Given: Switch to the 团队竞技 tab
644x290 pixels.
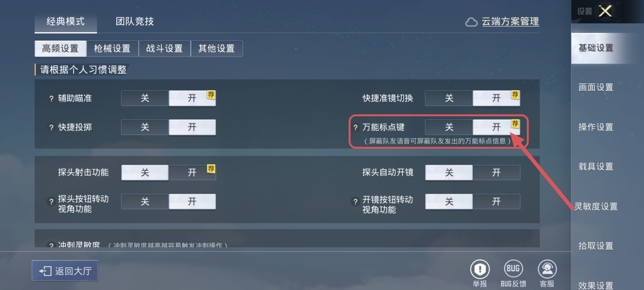Looking at the screenshot, I should pos(135,21).
